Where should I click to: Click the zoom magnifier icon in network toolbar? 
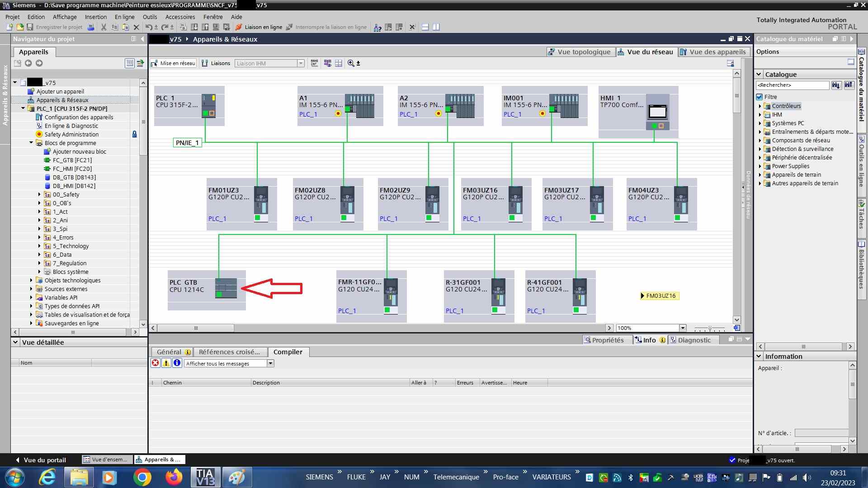point(351,63)
